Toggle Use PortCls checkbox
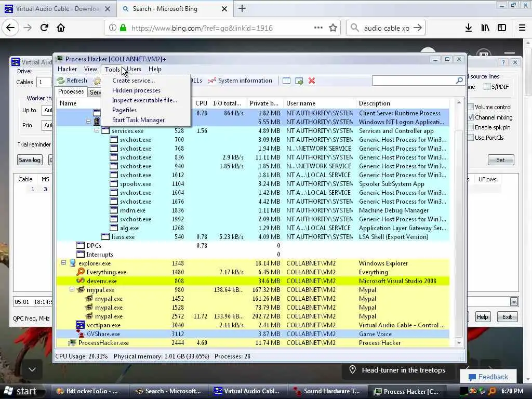Image resolution: width=532 pixels, height=399 pixels. (471, 137)
